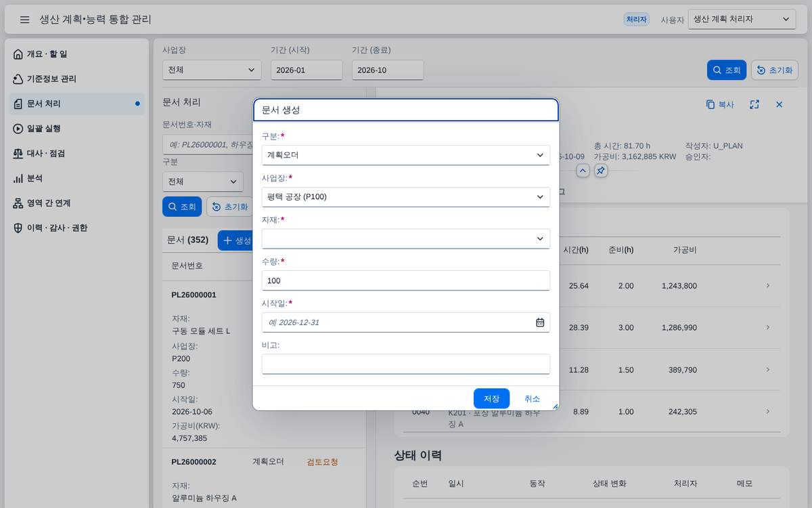
Task: Click the 준비(h) column header
Action: 621,250
